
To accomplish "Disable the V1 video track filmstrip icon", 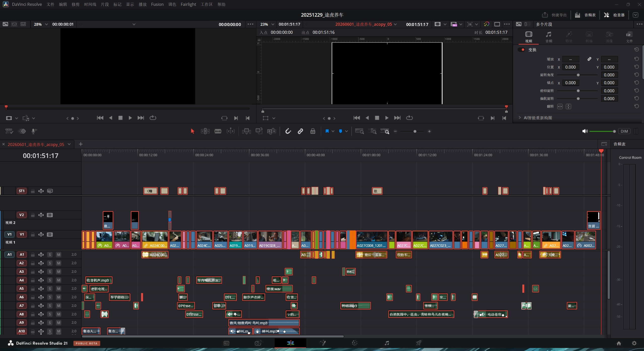I will [50, 235].
